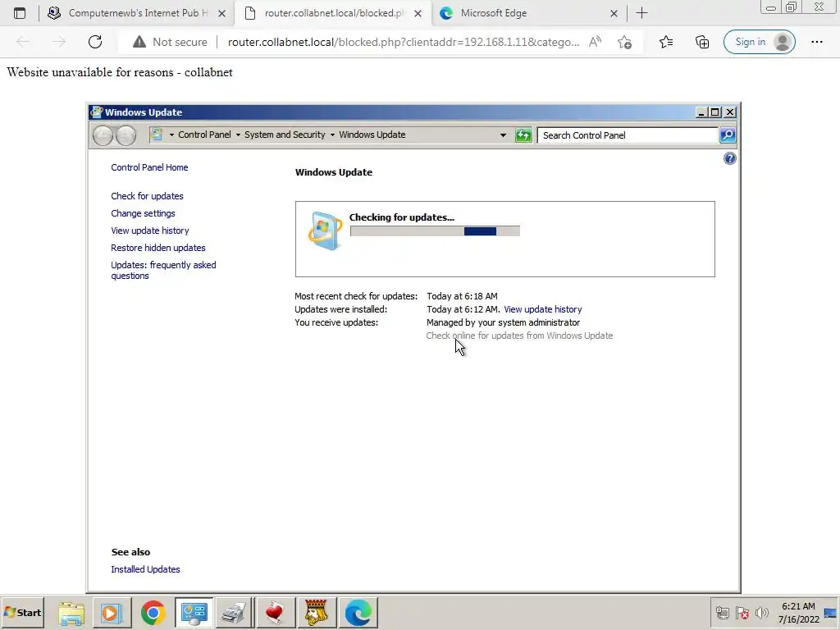Click View update history link next to 6:12 AM
Viewport: 840px width, 630px height.
pos(543,309)
